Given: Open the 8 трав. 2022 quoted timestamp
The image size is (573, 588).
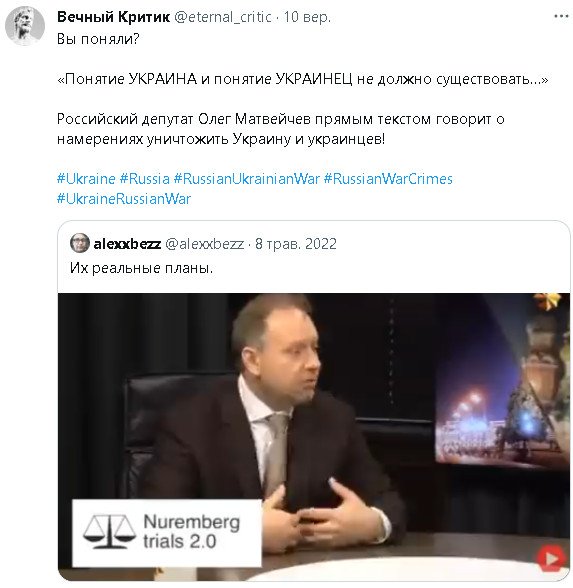Looking at the screenshot, I should [x=296, y=244].
